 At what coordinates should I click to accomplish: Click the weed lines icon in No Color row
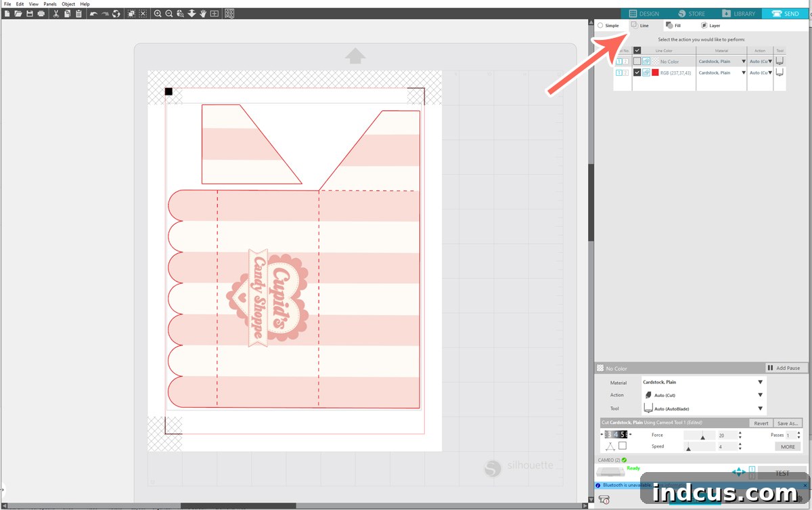click(646, 62)
